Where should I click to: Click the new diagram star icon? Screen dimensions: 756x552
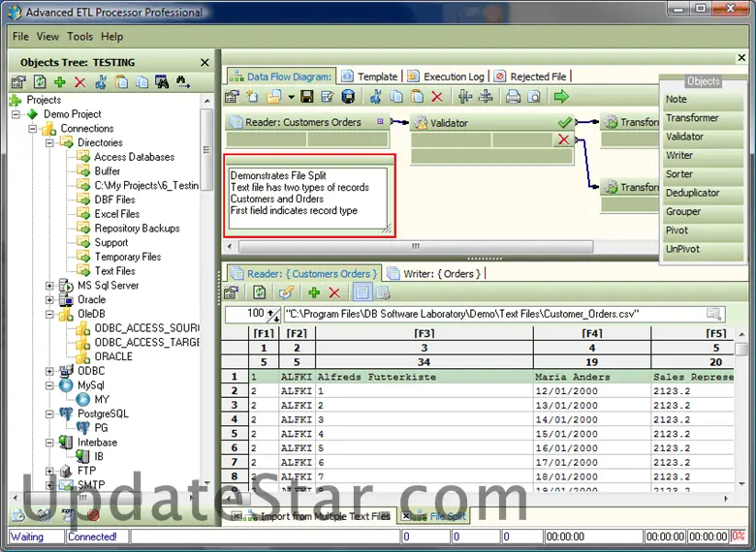click(252, 96)
